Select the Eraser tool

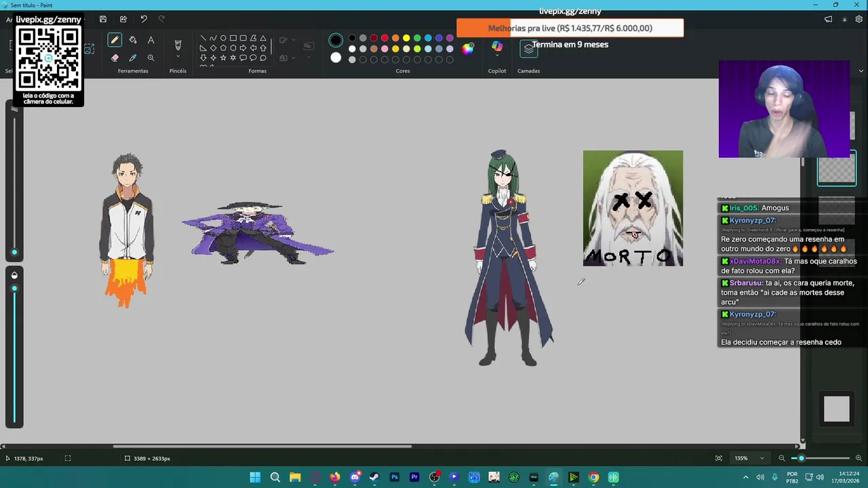pos(115,58)
